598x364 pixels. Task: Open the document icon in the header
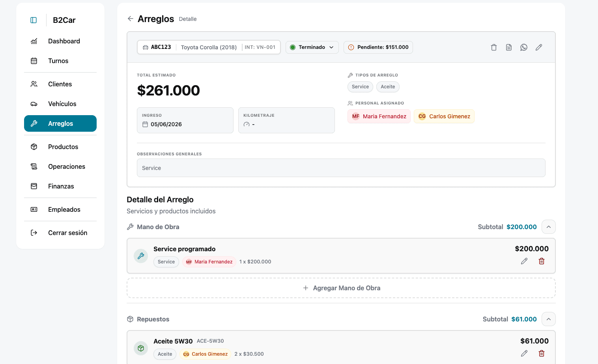tap(509, 47)
